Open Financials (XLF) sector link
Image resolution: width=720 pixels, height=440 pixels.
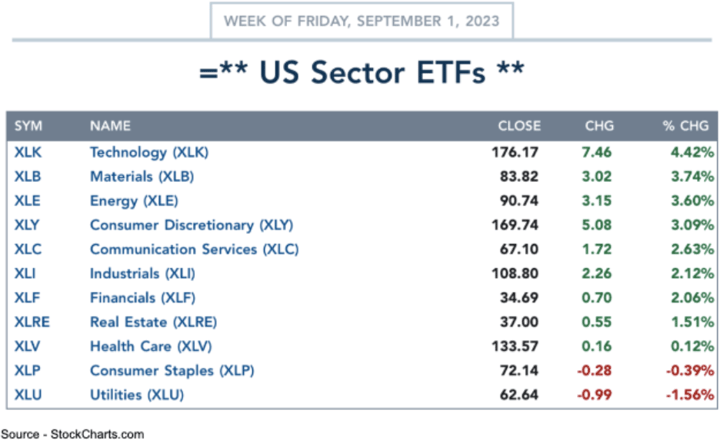(142, 297)
